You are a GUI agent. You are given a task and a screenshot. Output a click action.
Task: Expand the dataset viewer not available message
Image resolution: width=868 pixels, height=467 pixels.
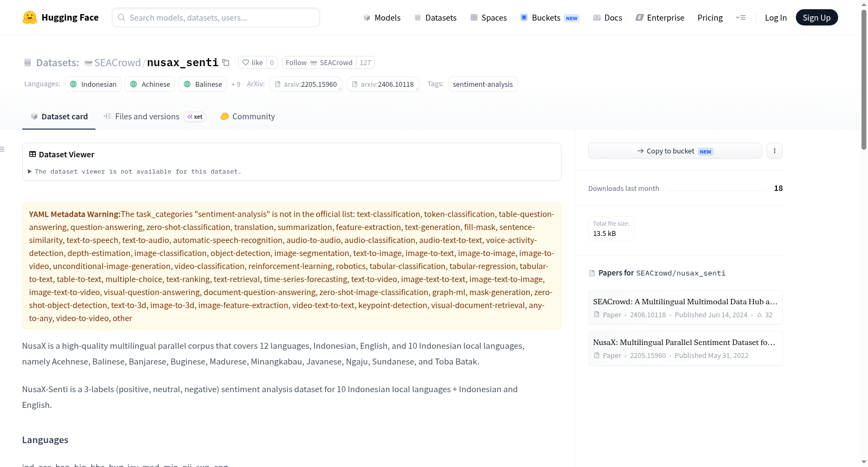(x=135, y=171)
